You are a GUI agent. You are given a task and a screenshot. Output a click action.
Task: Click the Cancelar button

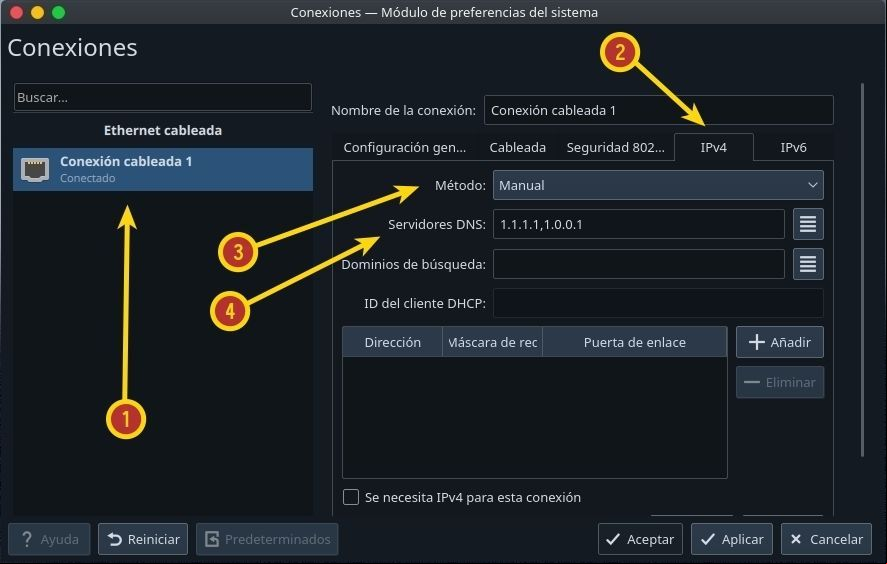pos(826,539)
